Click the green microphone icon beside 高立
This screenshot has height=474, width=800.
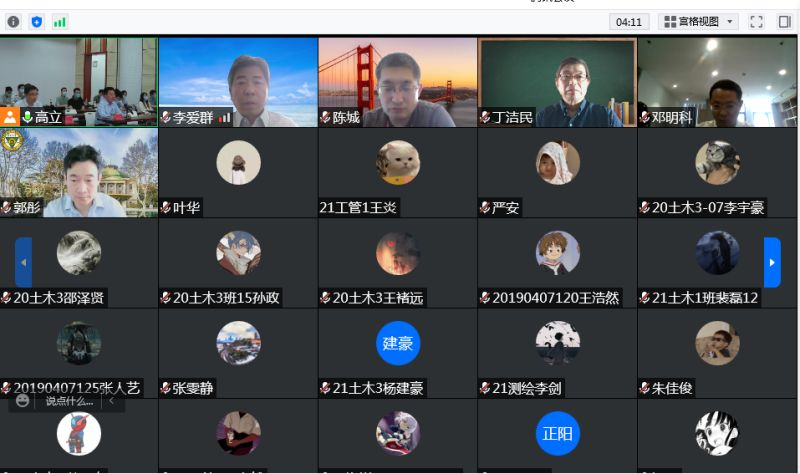(x=27, y=117)
